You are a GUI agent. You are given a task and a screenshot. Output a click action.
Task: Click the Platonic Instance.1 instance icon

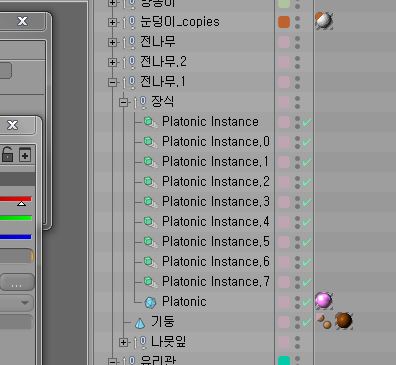[x=150, y=162]
